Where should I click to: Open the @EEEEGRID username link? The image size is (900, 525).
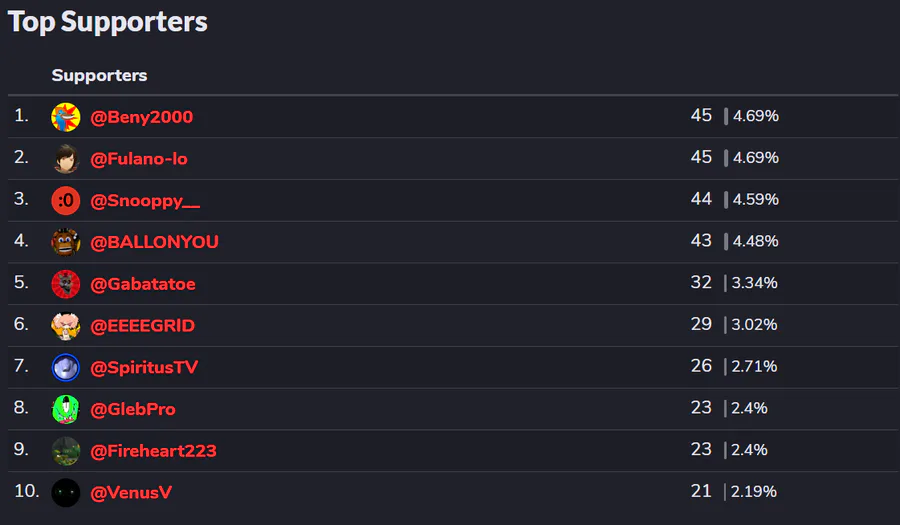(143, 326)
